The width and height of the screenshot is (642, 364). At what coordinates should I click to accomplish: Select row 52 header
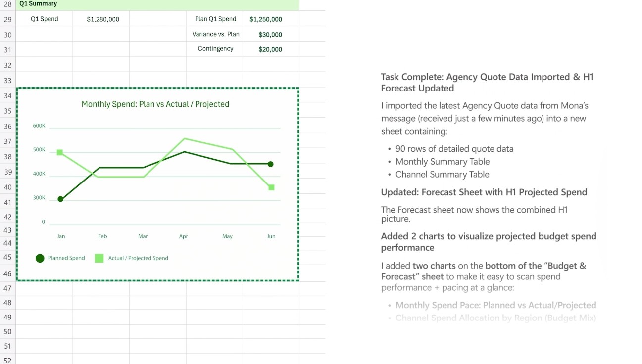point(7,361)
